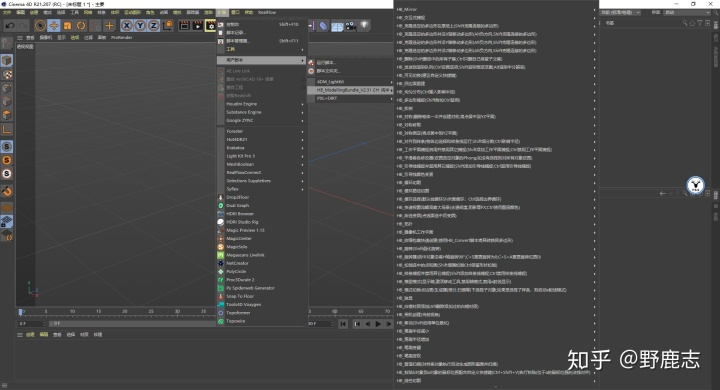
Task: Click the light bulb icon
Action: click(364, 25)
